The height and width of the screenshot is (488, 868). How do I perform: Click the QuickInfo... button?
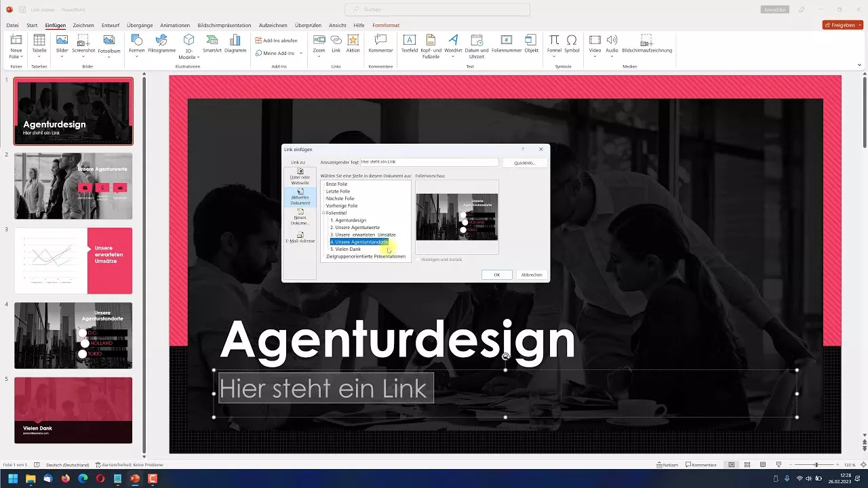(525, 163)
